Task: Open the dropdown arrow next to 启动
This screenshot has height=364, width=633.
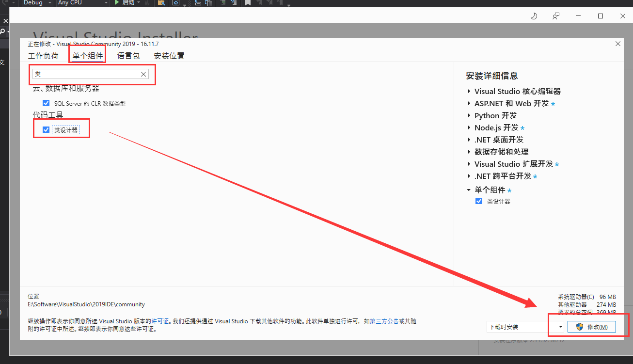Action: point(139,3)
